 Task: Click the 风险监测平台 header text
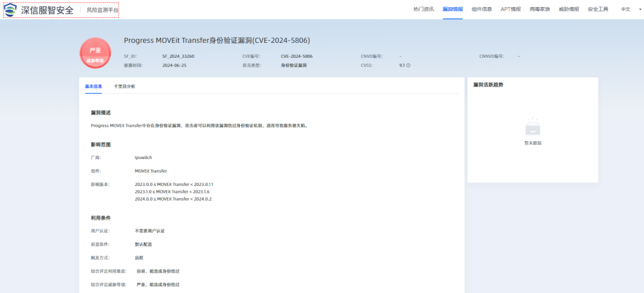tap(103, 10)
